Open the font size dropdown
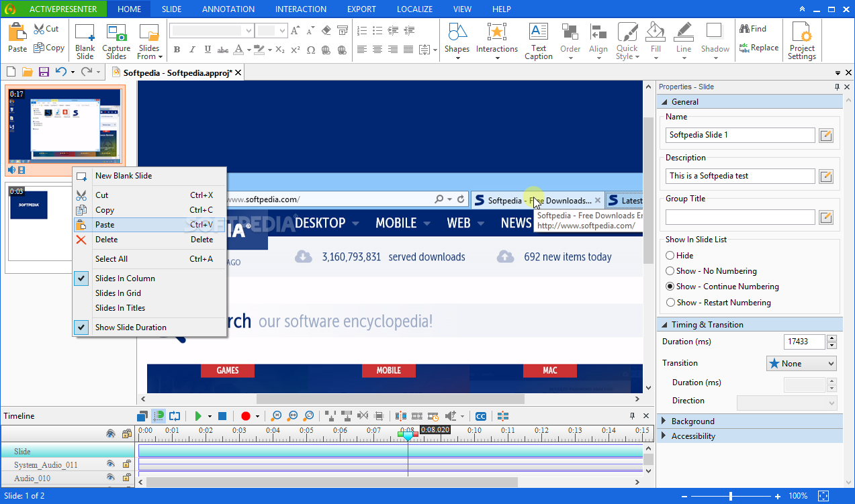The height and width of the screenshot is (504, 855). click(x=282, y=30)
